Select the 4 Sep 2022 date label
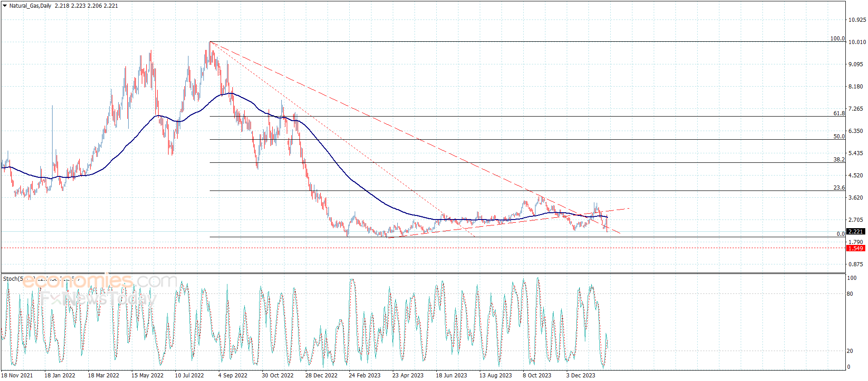The image size is (868, 381). (233, 375)
